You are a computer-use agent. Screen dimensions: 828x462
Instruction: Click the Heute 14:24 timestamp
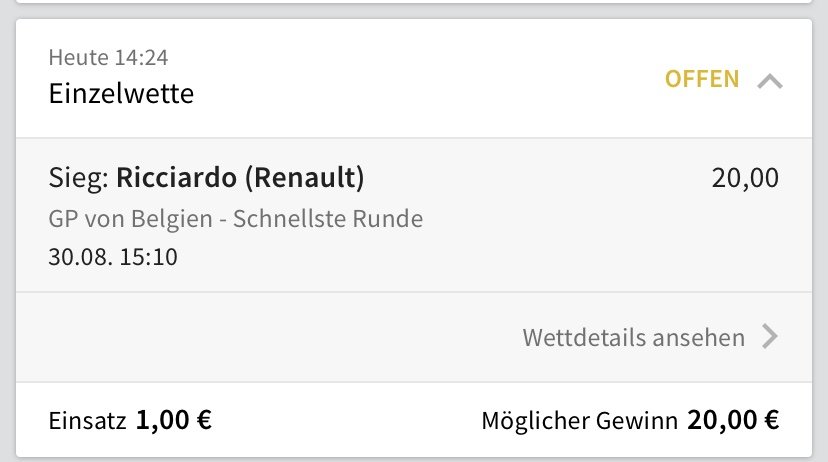coord(108,57)
